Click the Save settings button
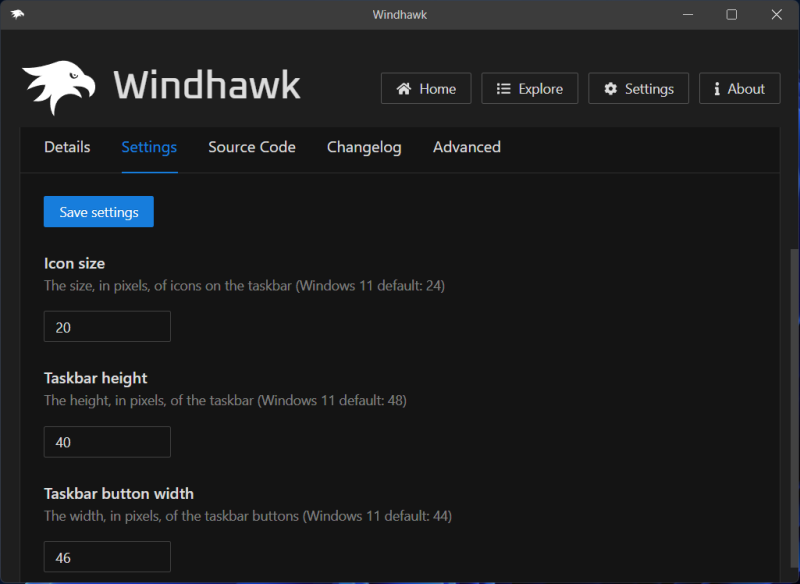Screen dimensions: 800x584 (98, 211)
